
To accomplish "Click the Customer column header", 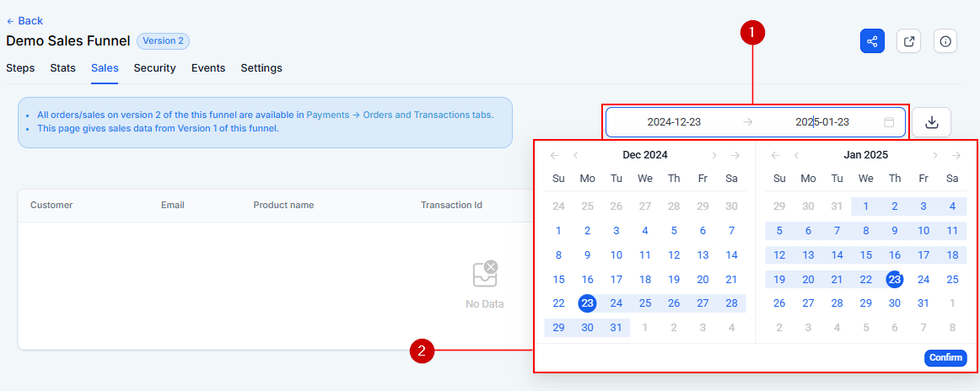I will click(51, 206).
